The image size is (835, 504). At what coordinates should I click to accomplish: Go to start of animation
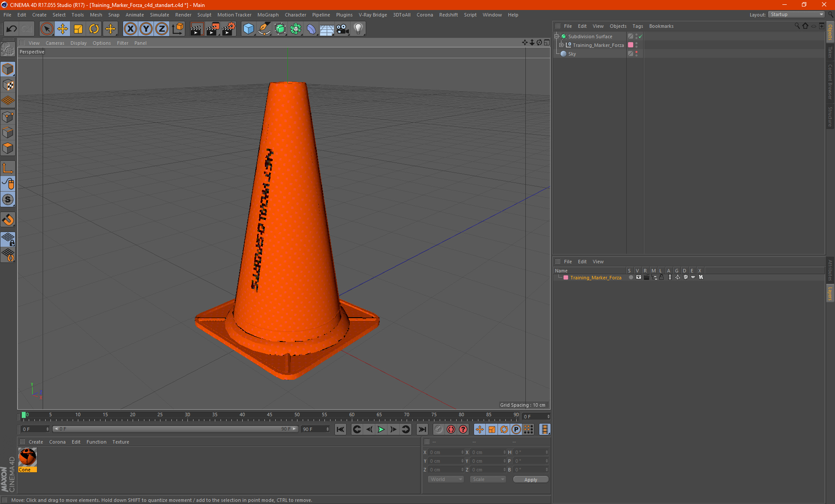[341, 429]
